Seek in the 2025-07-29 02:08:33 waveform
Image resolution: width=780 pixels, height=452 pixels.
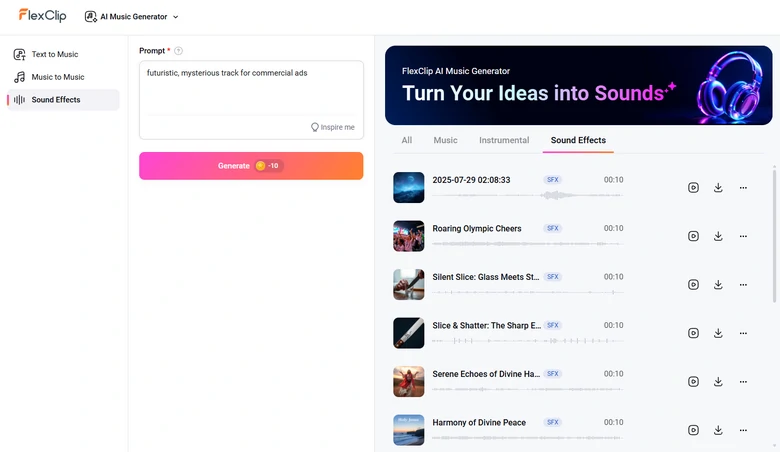(x=527, y=195)
